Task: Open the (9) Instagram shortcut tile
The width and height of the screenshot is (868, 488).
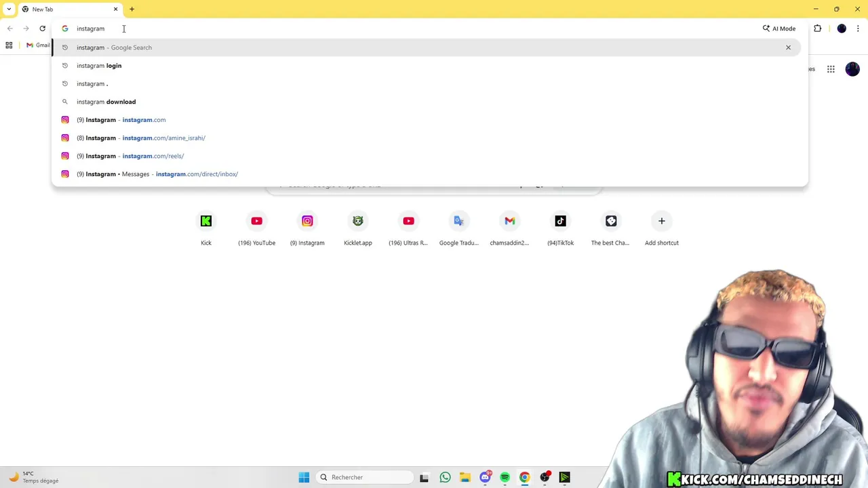Action: pyautogui.click(x=307, y=229)
